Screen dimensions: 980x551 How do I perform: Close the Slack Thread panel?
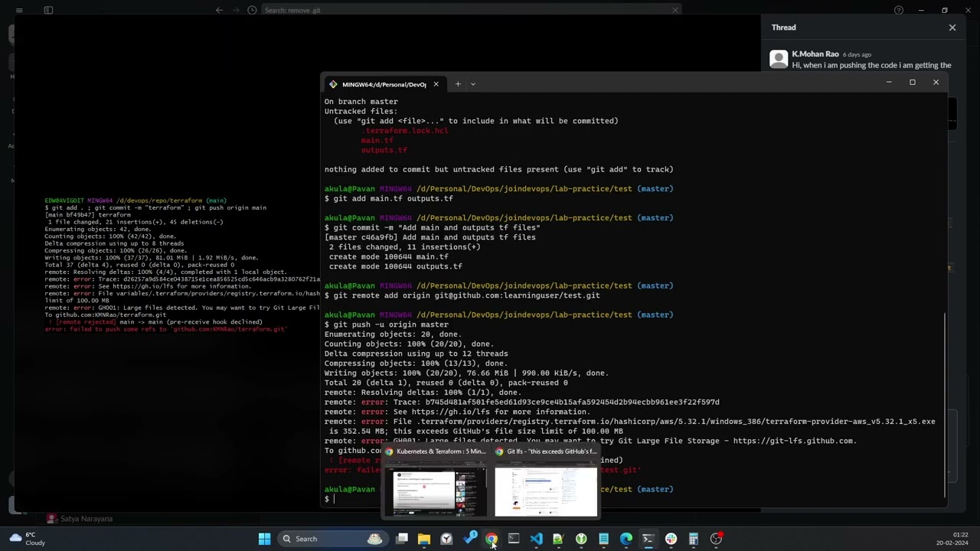(x=952, y=28)
